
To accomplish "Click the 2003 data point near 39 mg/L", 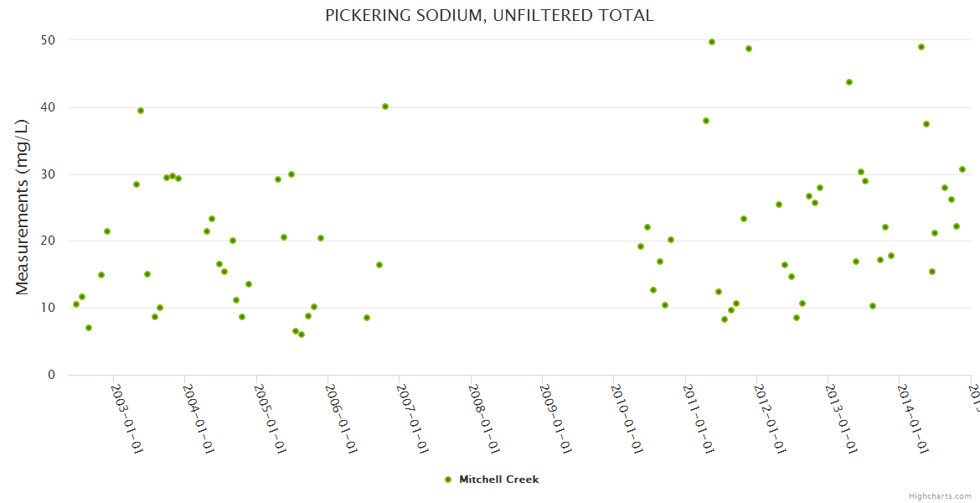I will 141,111.
